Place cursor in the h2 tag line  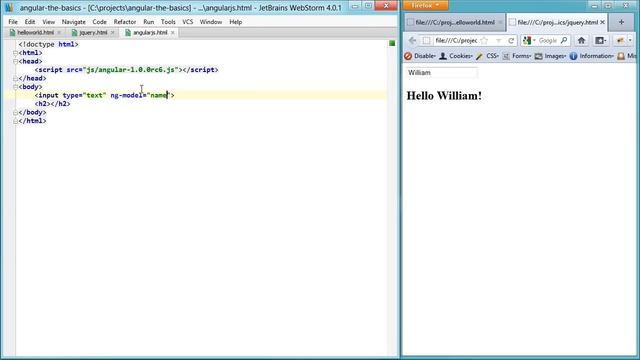coord(53,104)
